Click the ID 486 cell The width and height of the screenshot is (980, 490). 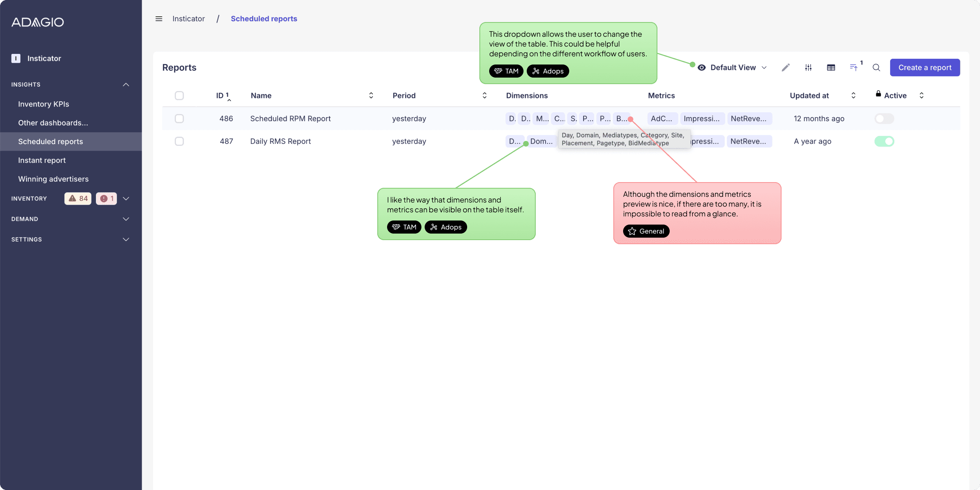click(x=226, y=118)
